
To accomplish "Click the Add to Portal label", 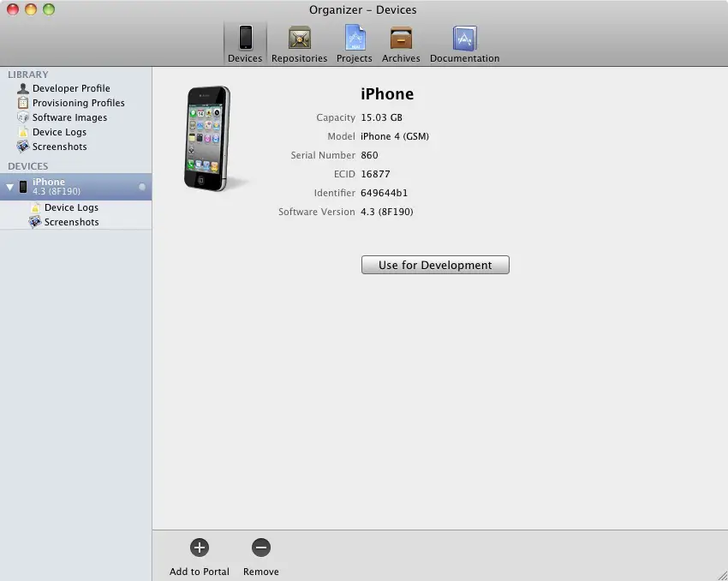I will tap(199, 571).
